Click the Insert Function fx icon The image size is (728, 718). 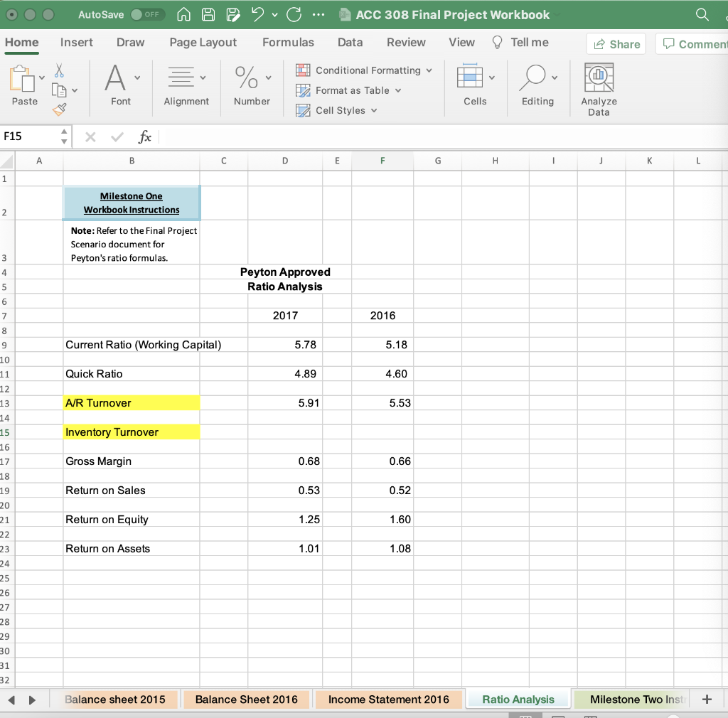[145, 137]
